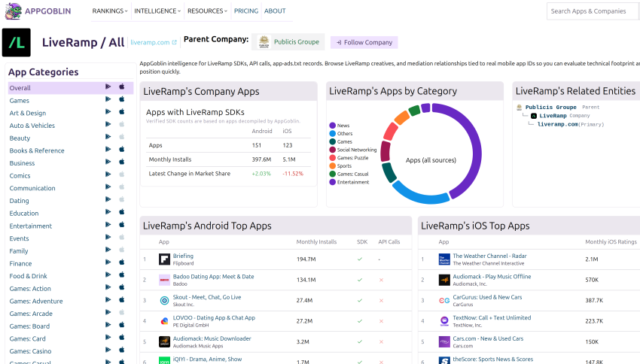640x364 pixels.
Task: Open the liveramp.com external link
Action: [x=154, y=42]
